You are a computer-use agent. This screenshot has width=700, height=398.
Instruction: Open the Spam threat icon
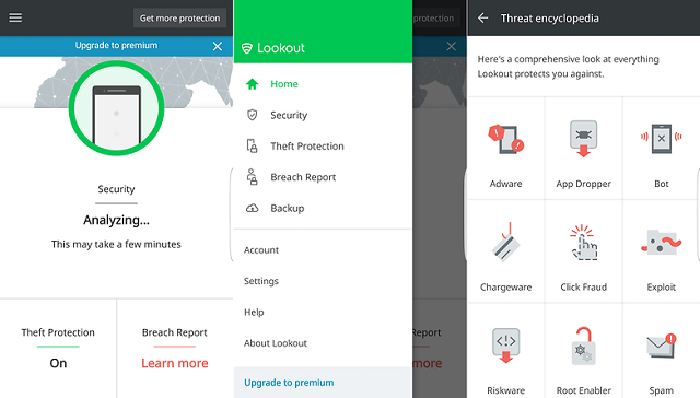[x=661, y=346]
